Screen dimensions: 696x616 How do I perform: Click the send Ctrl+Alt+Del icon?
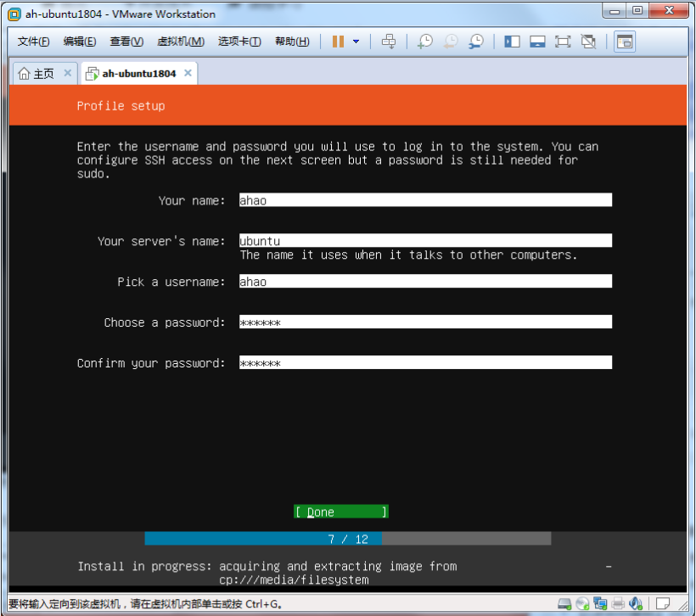[389, 42]
